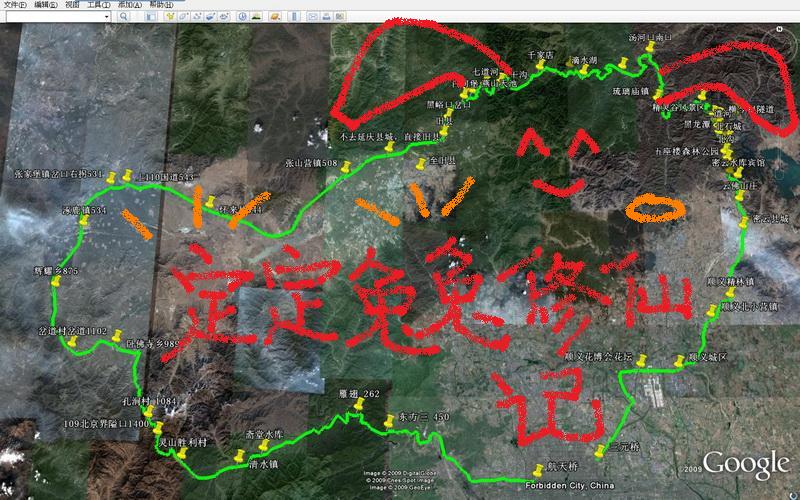Click the Record a Tour icon
The height and width of the screenshot is (500, 800).
click(224, 16)
